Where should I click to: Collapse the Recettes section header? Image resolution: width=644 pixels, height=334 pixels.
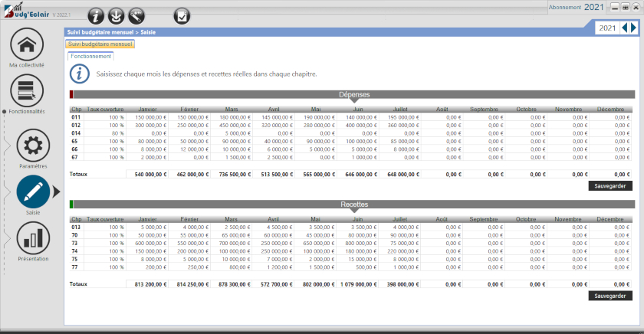[x=353, y=205]
